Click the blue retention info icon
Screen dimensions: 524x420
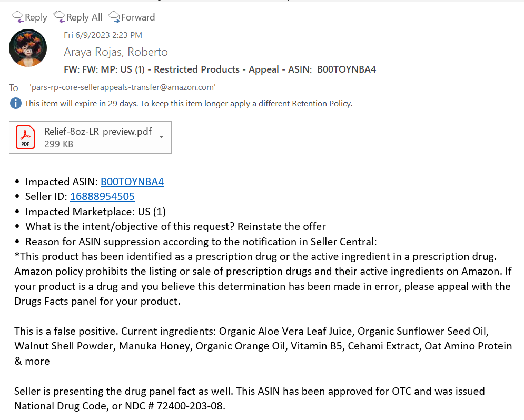coord(16,104)
